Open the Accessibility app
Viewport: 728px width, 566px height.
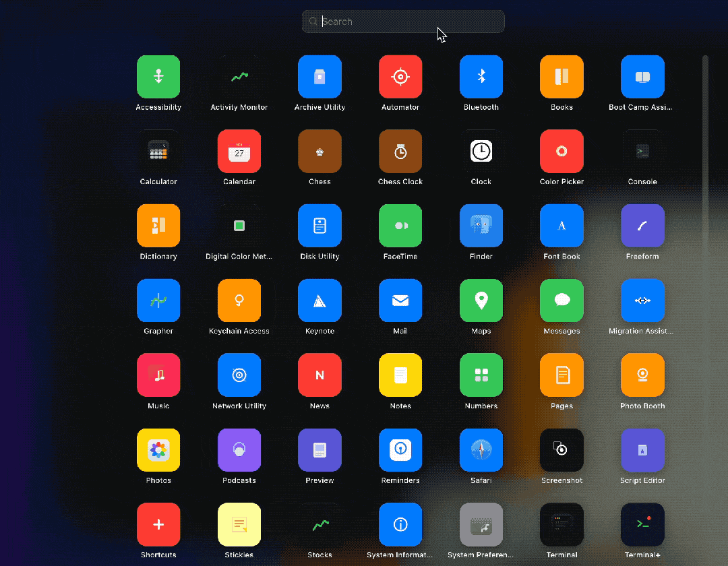point(158,77)
